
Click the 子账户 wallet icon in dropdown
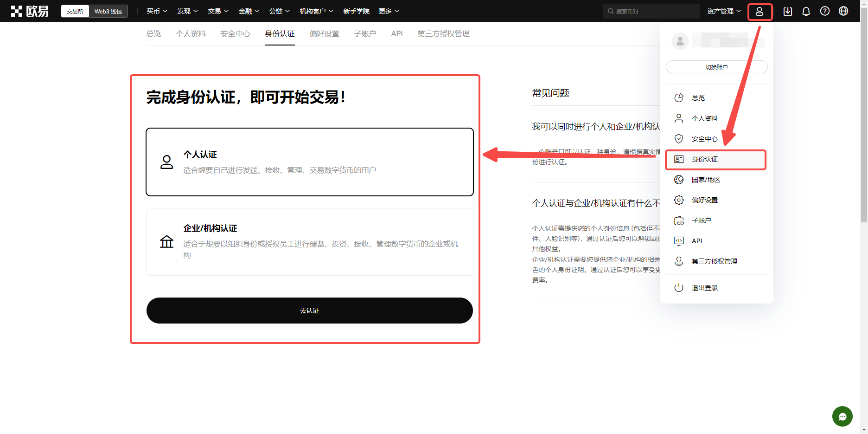coord(679,220)
